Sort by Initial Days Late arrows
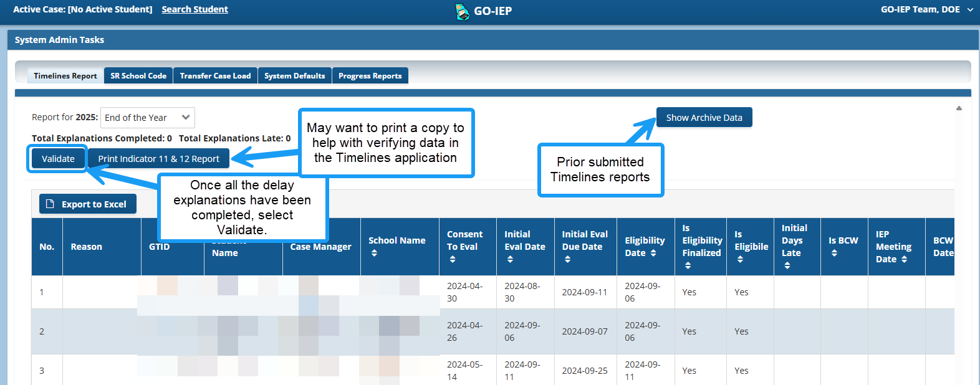The image size is (980, 385). tap(787, 265)
